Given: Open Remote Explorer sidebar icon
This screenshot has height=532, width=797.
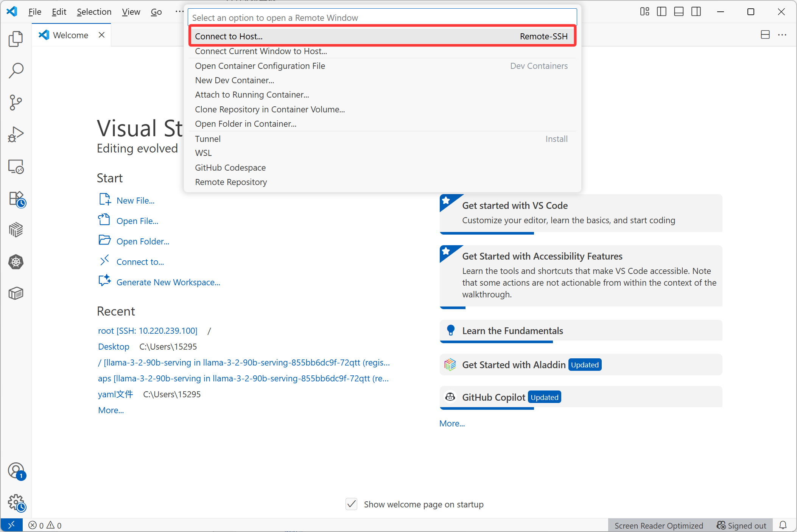Looking at the screenshot, I should pyautogui.click(x=16, y=166).
